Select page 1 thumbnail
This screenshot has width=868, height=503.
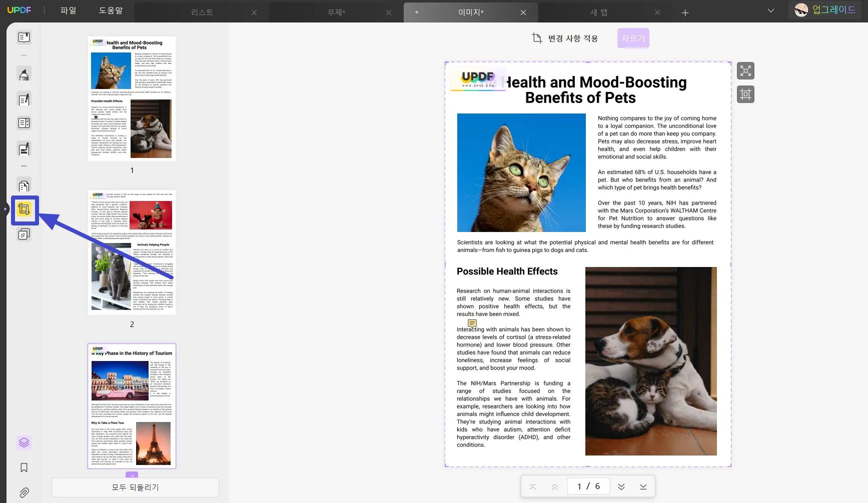[132, 98]
